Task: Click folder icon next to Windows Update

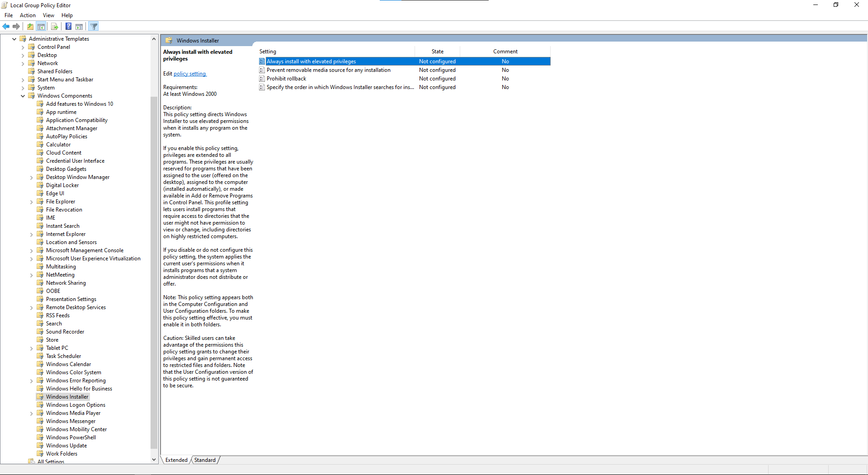Action: [x=40, y=446]
